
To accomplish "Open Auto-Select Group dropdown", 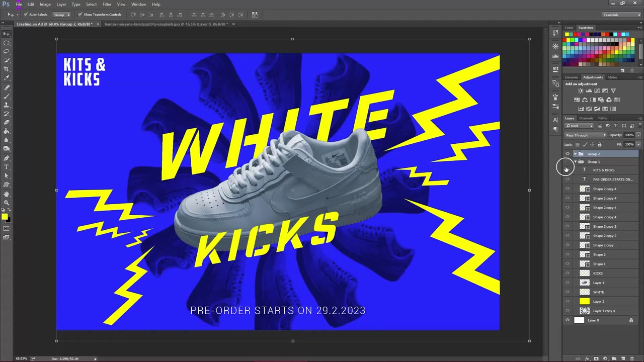I will [62, 15].
